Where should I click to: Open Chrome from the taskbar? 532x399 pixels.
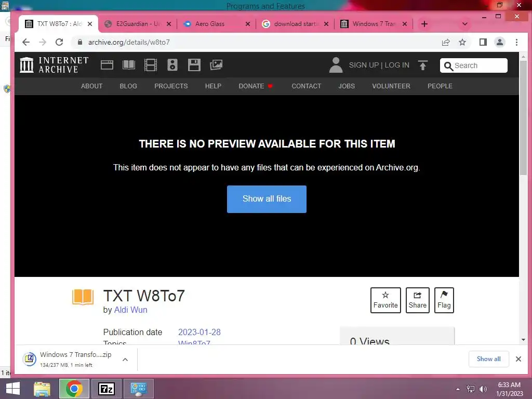pos(74,389)
